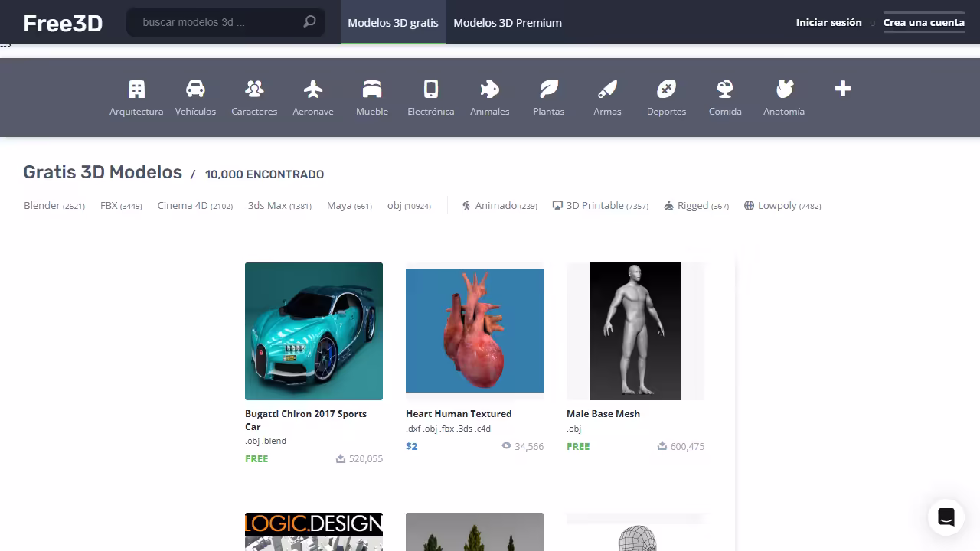Click FREE label under Bugatti Chiron

256,458
